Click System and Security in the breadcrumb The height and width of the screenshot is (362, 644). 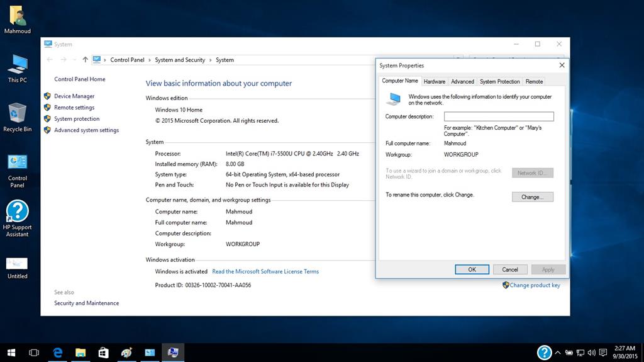point(180,60)
